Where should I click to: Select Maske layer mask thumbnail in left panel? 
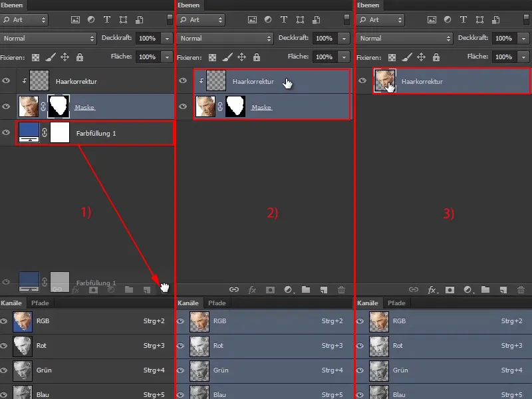coord(59,106)
